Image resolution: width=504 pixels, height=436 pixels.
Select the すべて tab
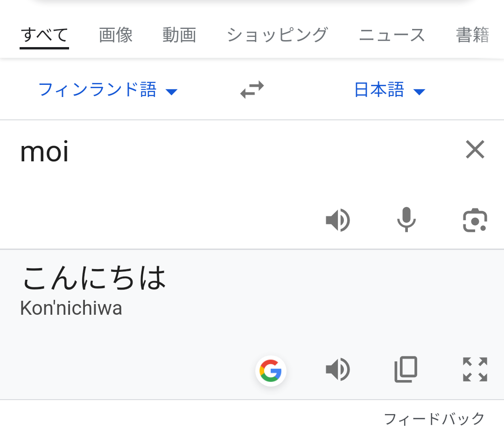(x=44, y=35)
